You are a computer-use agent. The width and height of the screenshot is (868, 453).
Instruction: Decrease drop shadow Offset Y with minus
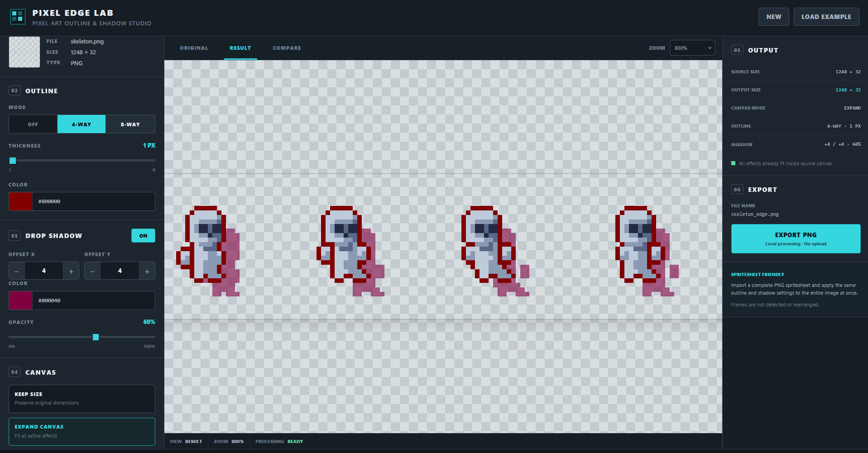92,271
